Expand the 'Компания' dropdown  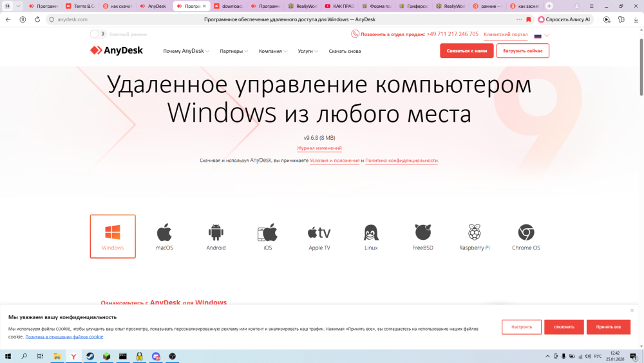[x=272, y=52]
